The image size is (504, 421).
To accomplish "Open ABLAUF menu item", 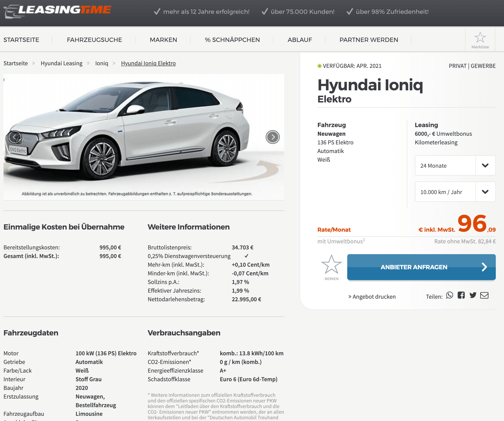I will pos(300,40).
